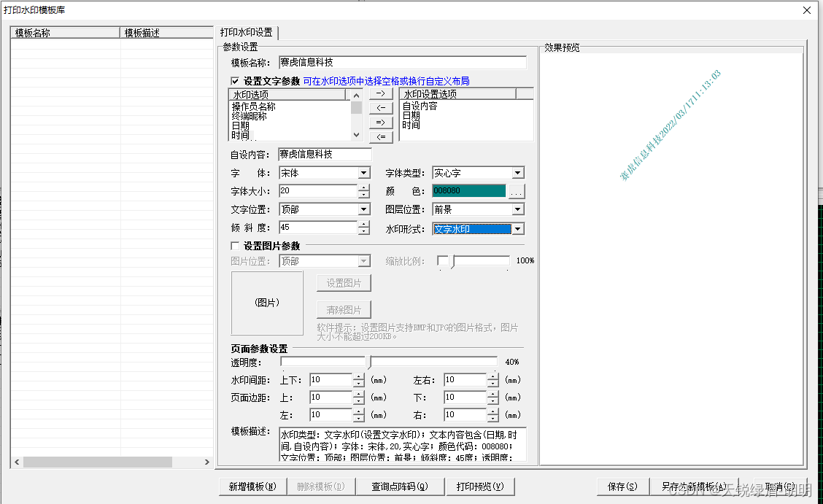
Task: Click 打印预览(V) button
Action: coord(480,486)
